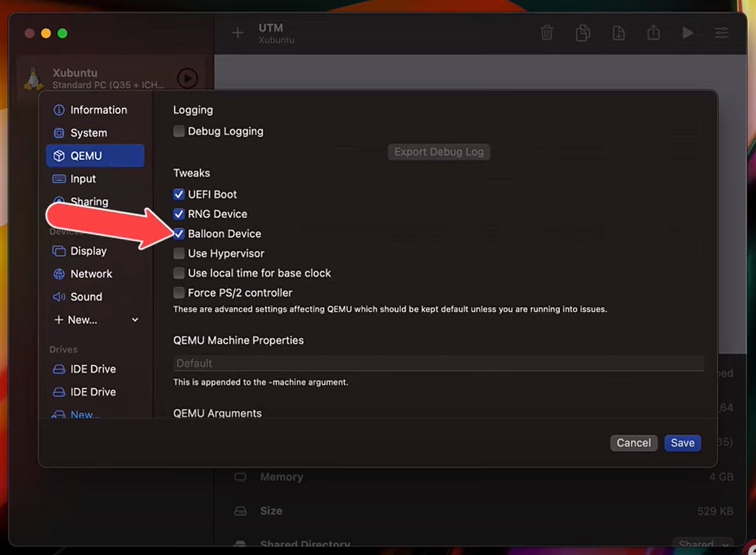Click the run play icon in UTM toolbar

(x=688, y=33)
